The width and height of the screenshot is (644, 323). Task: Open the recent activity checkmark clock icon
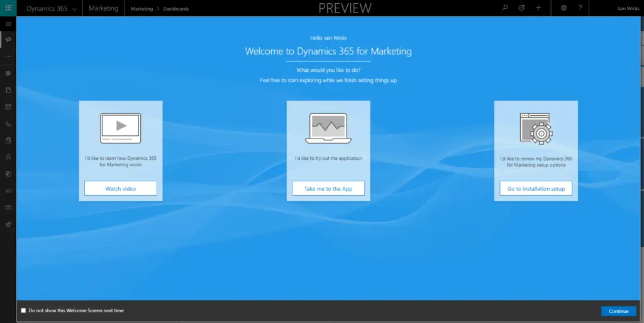pyautogui.click(x=521, y=8)
